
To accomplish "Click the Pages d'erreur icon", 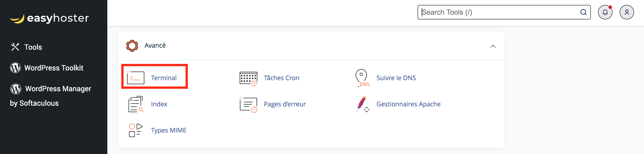I will click(x=248, y=105).
